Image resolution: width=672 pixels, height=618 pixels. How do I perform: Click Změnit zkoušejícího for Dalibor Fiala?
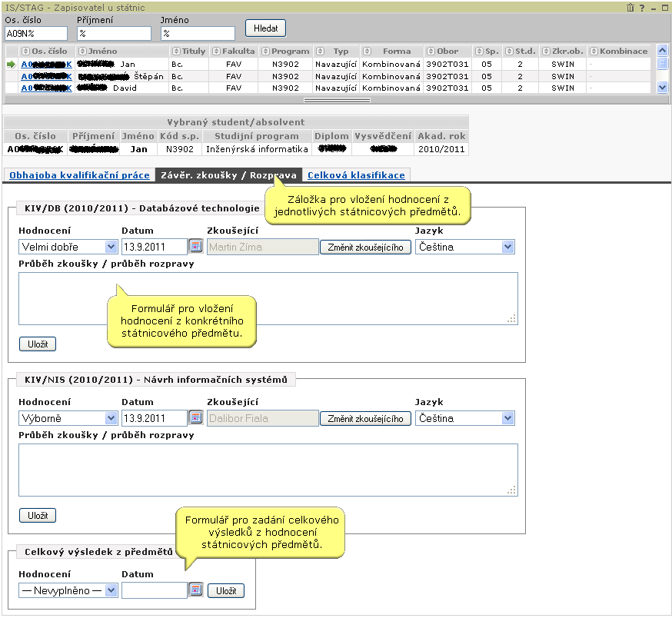click(365, 419)
